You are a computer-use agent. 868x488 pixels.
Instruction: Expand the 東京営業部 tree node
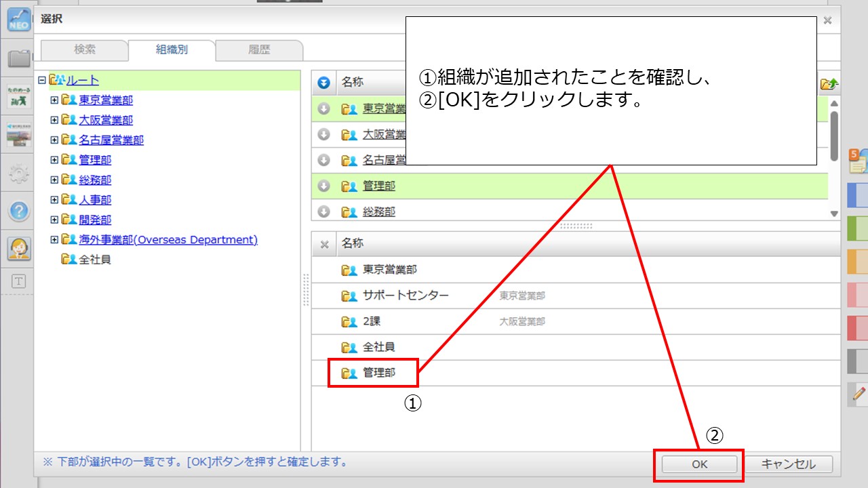point(54,100)
